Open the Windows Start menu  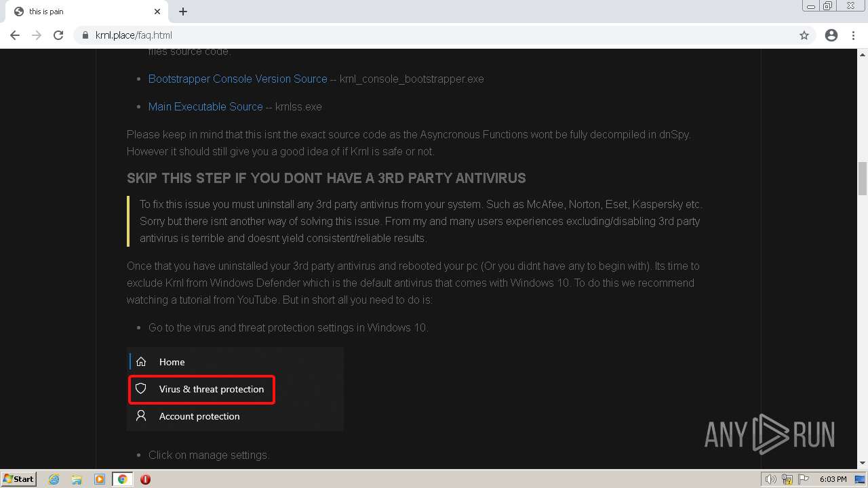[19, 479]
